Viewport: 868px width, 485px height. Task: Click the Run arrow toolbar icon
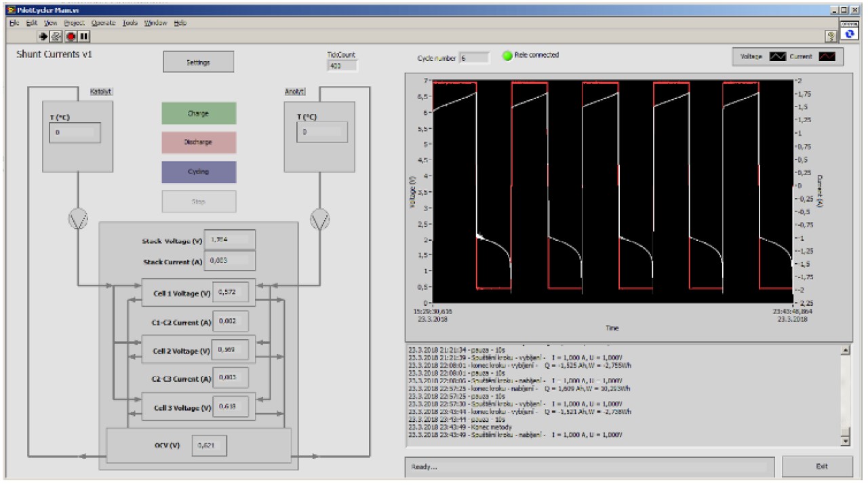pyautogui.click(x=42, y=36)
